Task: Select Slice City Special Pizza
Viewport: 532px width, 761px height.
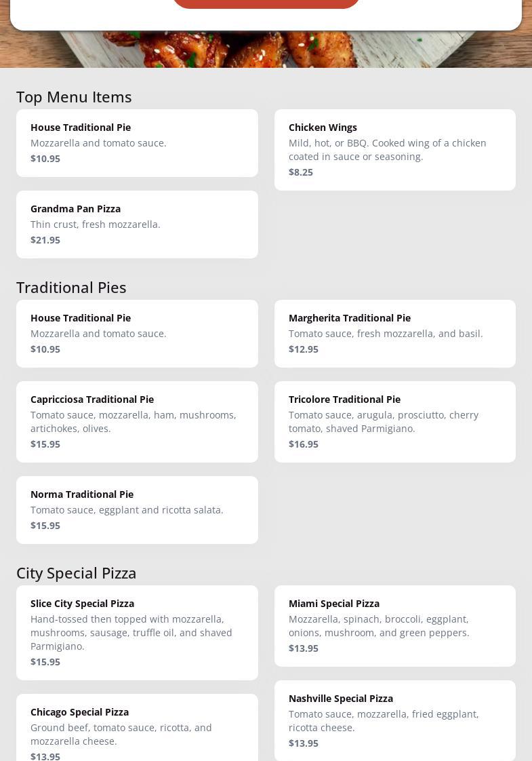Action: pyautogui.click(x=137, y=632)
